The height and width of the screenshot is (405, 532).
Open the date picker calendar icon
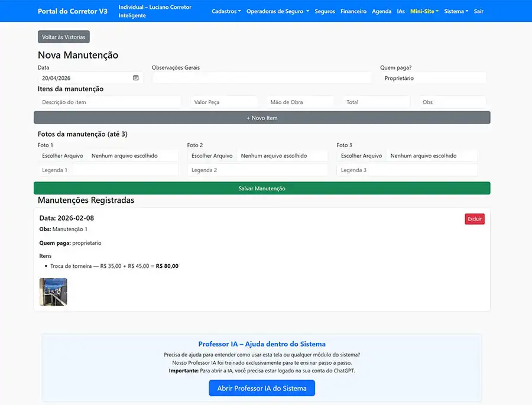135,78
